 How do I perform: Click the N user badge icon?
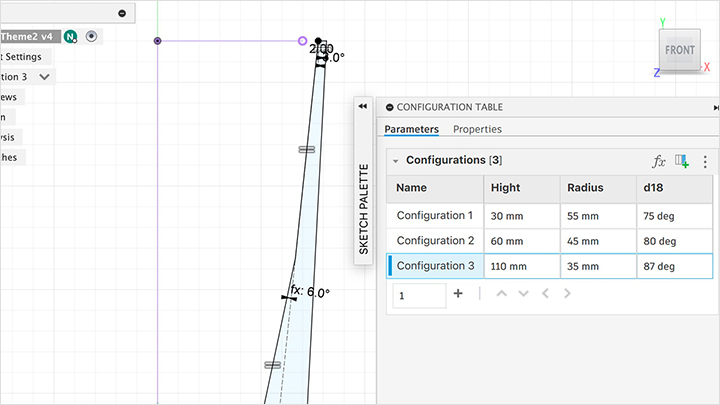coord(70,37)
